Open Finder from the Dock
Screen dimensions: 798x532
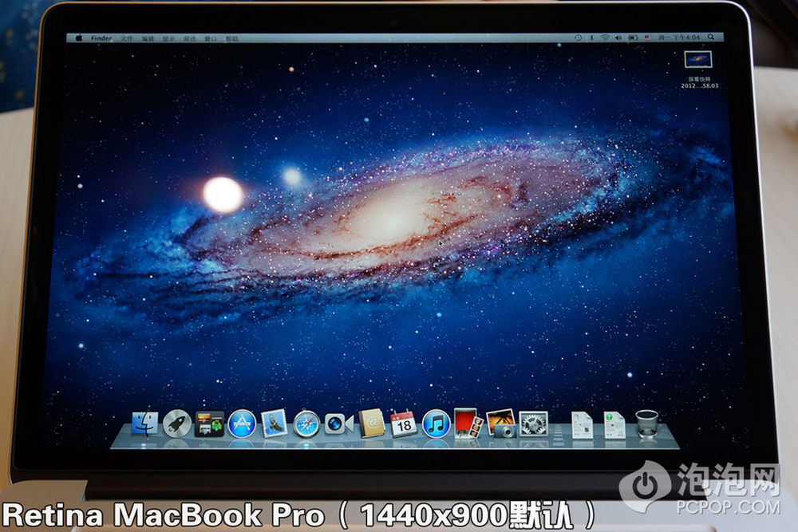coord(144,424)
